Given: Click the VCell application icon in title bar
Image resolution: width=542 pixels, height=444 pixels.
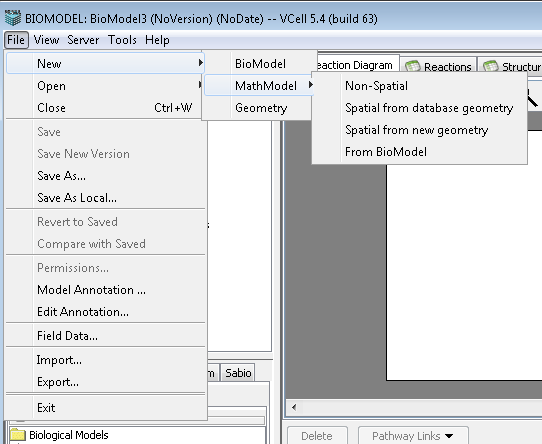Looking at the screenshot, I should [x=13, y=18].
